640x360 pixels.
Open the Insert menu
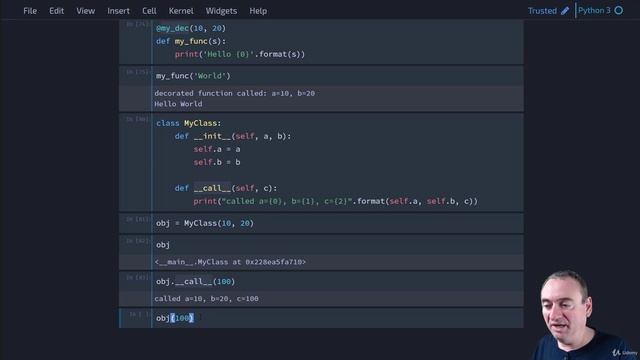[x=118, y=11]
